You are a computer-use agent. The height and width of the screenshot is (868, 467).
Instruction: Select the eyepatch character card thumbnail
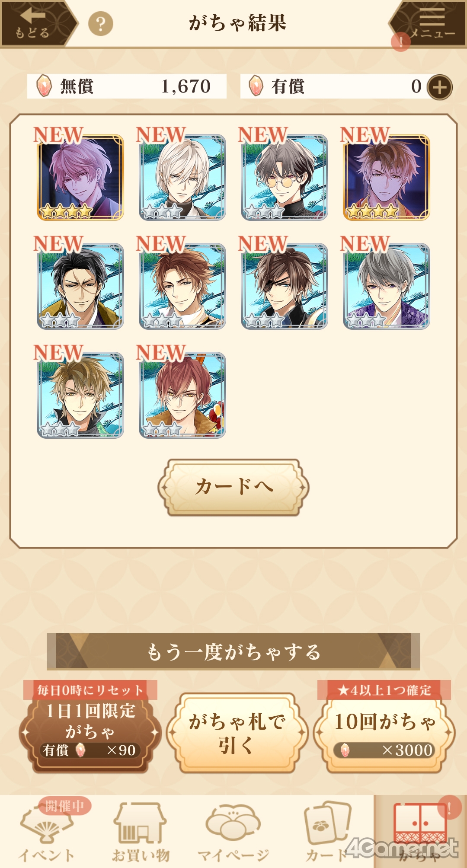[285, 286]
